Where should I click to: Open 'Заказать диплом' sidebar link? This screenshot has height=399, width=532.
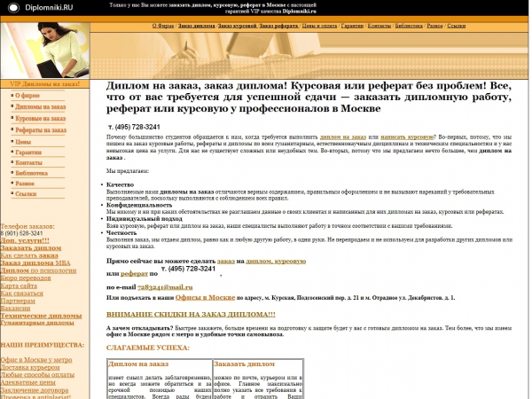[31, 248]
